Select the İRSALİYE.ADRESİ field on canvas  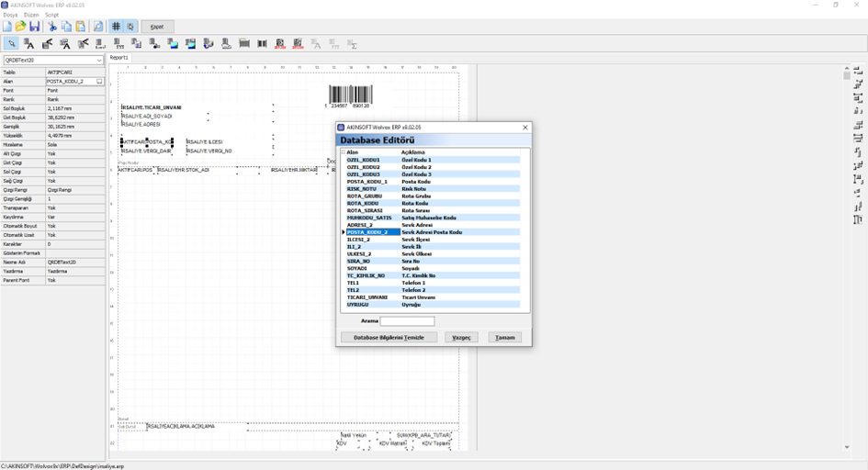141,125
